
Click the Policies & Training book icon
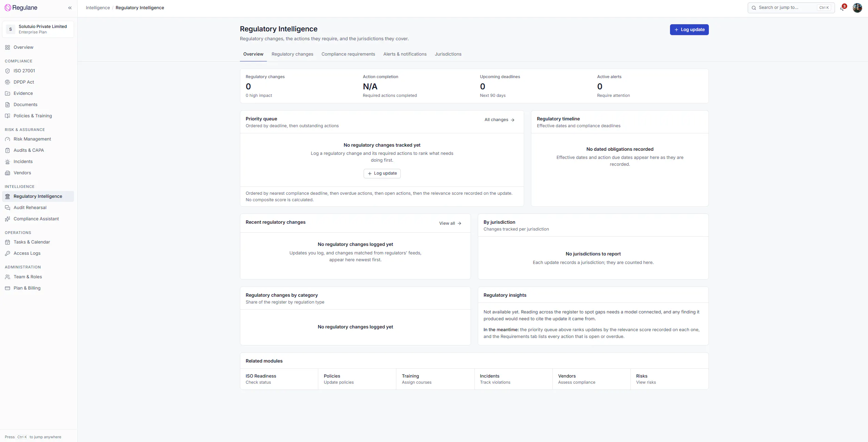[x=7, y=116]
